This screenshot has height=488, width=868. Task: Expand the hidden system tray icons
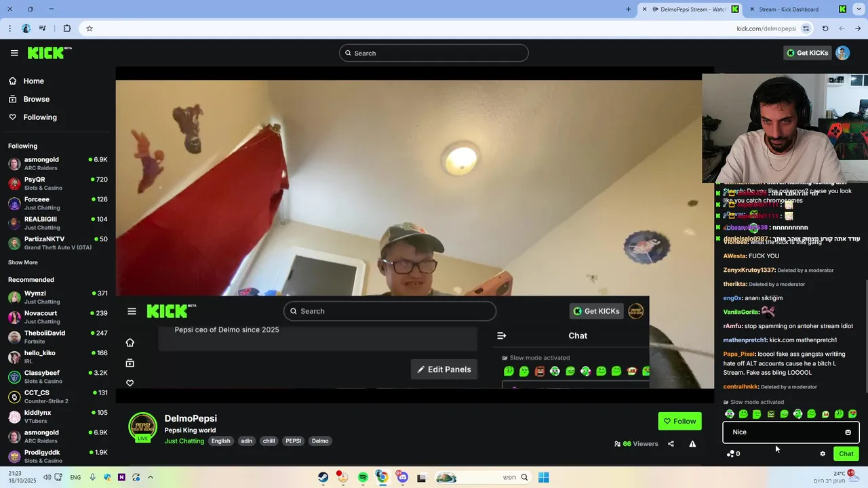pyautogui.click(x=151, y=477)
